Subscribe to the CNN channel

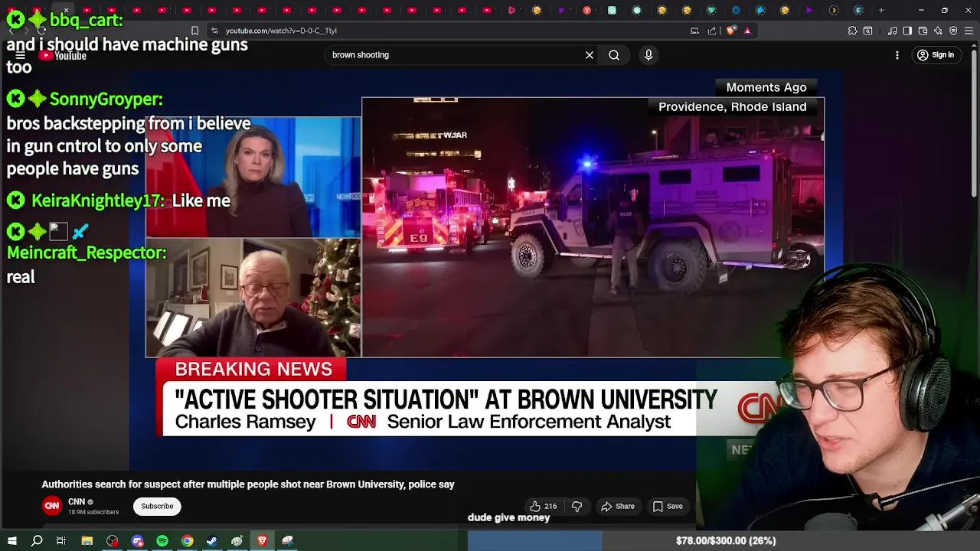click(157, 507)
